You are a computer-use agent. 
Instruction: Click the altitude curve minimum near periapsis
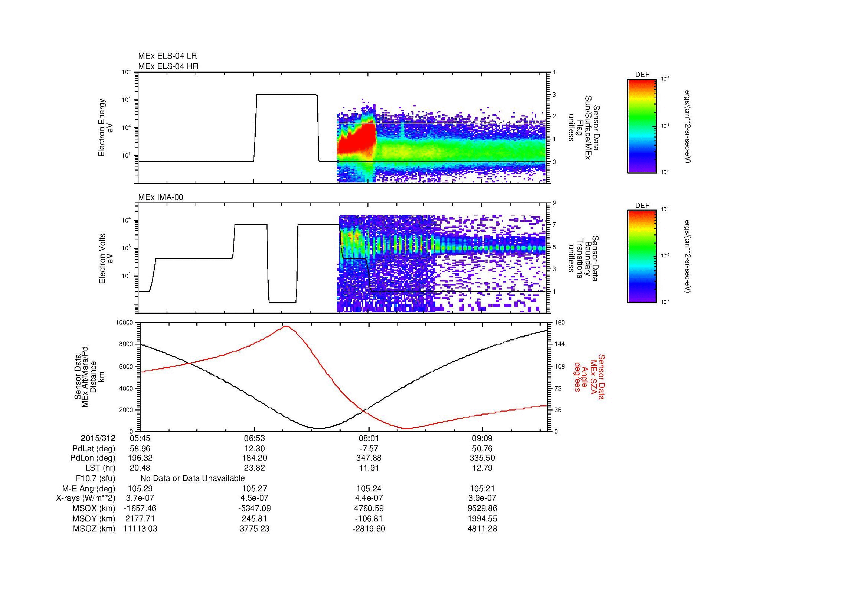click(320, 428)
